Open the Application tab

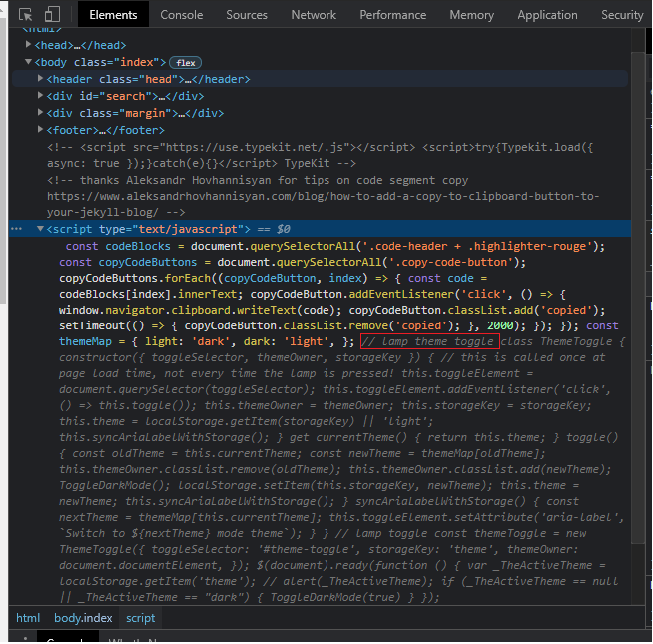click(x=547, y=15)
